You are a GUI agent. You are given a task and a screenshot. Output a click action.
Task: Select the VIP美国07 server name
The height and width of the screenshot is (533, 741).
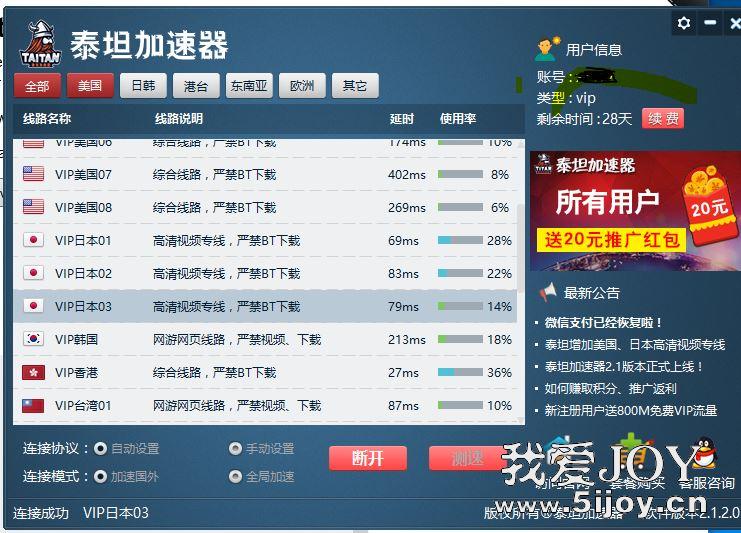(83, 174)
